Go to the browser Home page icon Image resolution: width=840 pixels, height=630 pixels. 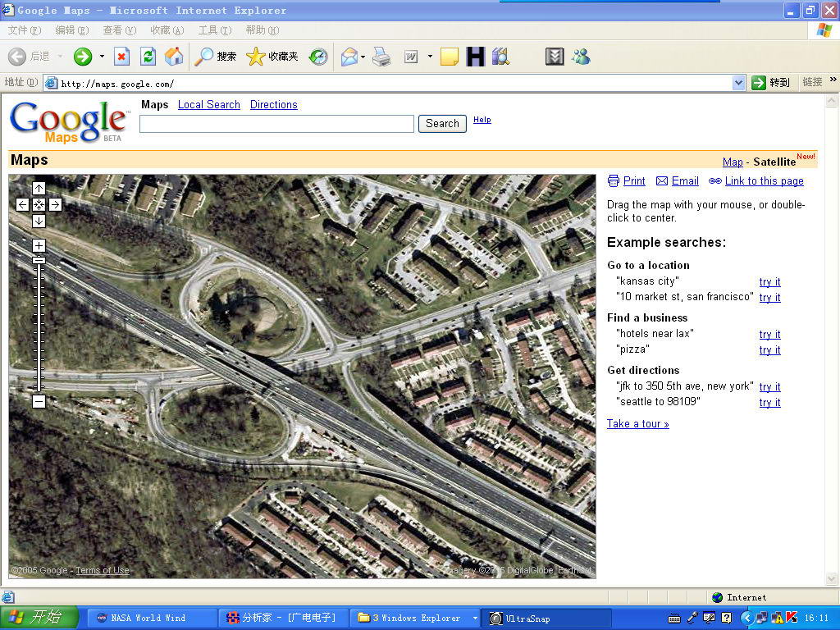click(174, 57)
